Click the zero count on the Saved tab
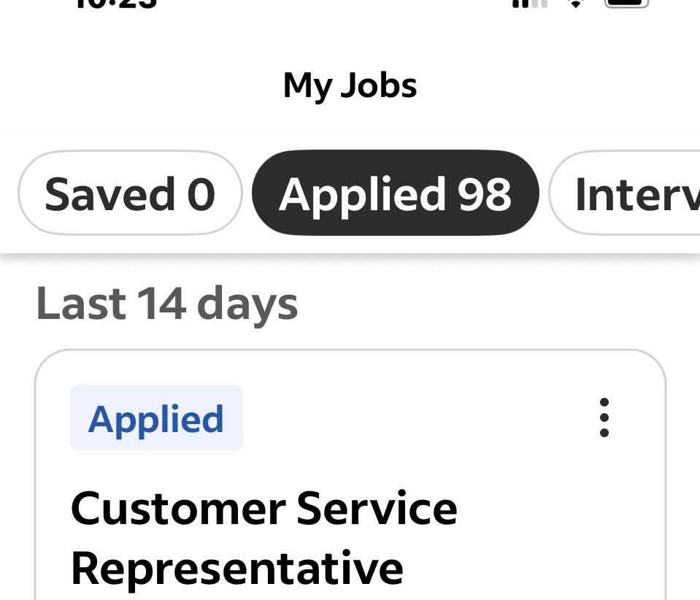The height and width of the screenshot is (600, 700). (201, 194)
